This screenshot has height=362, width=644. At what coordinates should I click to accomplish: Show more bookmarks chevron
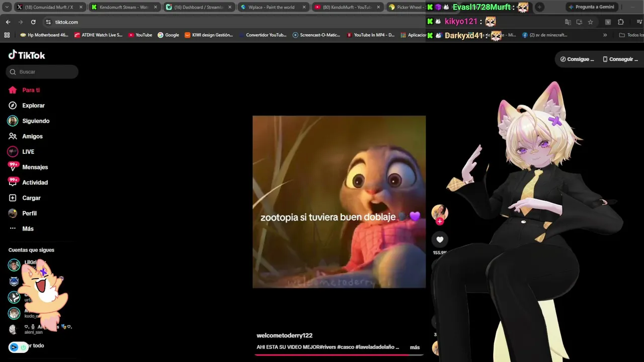[x=605, y=35]
